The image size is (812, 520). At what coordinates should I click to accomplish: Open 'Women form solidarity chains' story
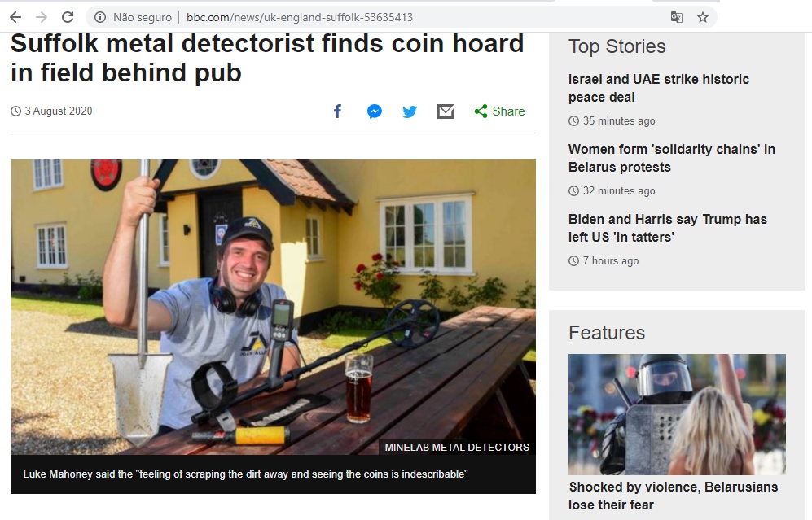[x=672, y=158]
